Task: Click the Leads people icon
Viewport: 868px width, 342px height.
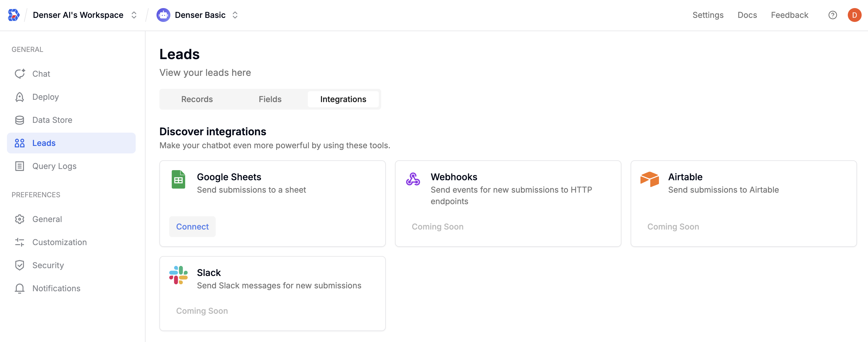Action: (20, 143)
